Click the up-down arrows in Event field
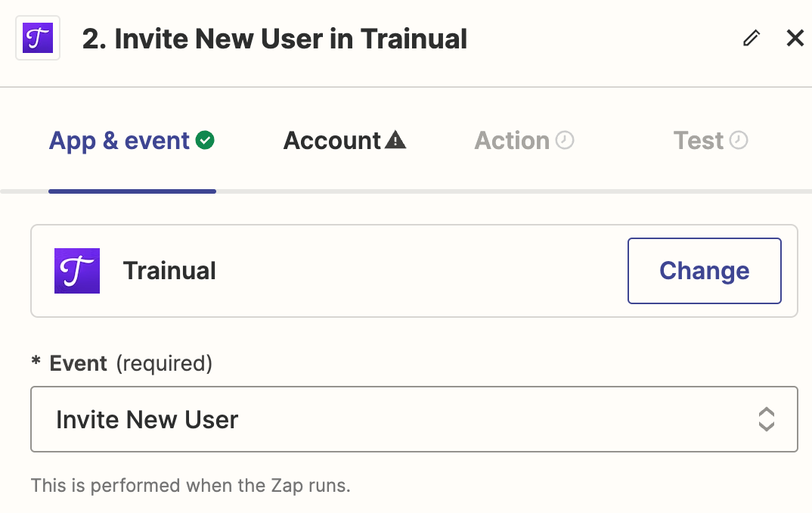The height and width of the screenshot is (513, 812). tap(767, 419)
